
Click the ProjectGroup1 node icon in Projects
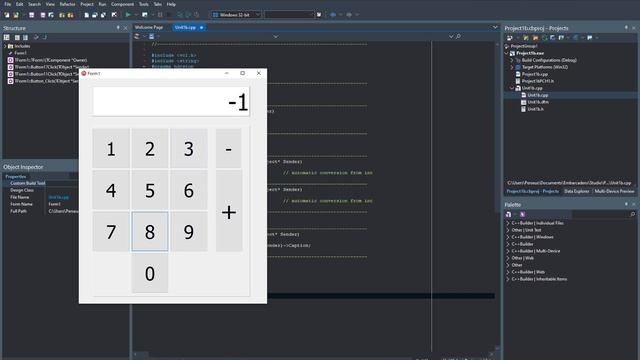point(507,46)
